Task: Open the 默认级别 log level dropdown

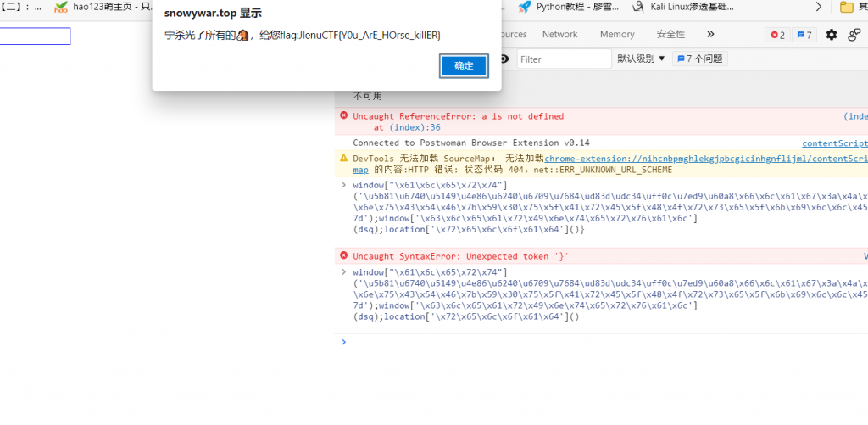Action: 641,59
